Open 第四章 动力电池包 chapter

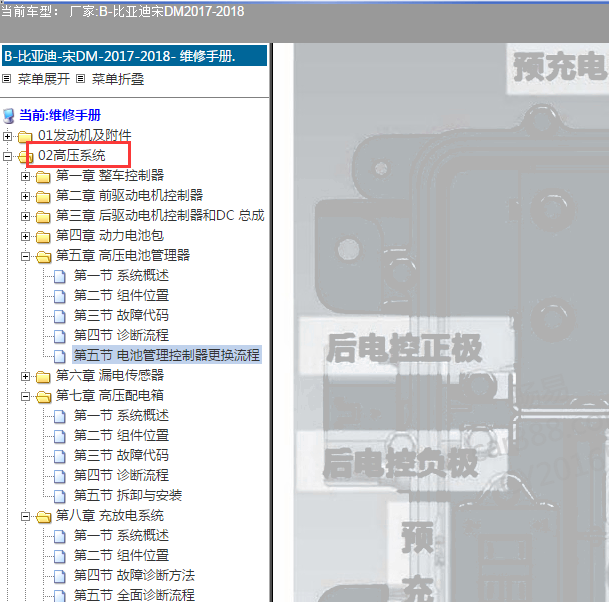(110, 235)
